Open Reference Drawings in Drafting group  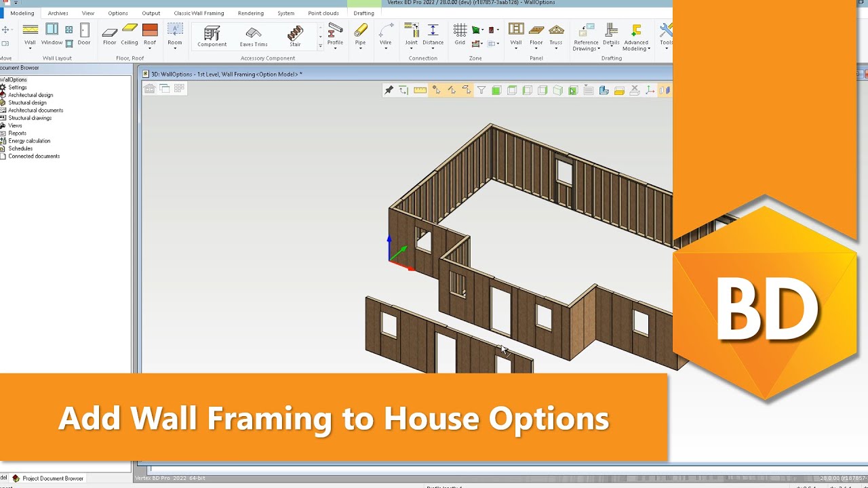point(586,37)
